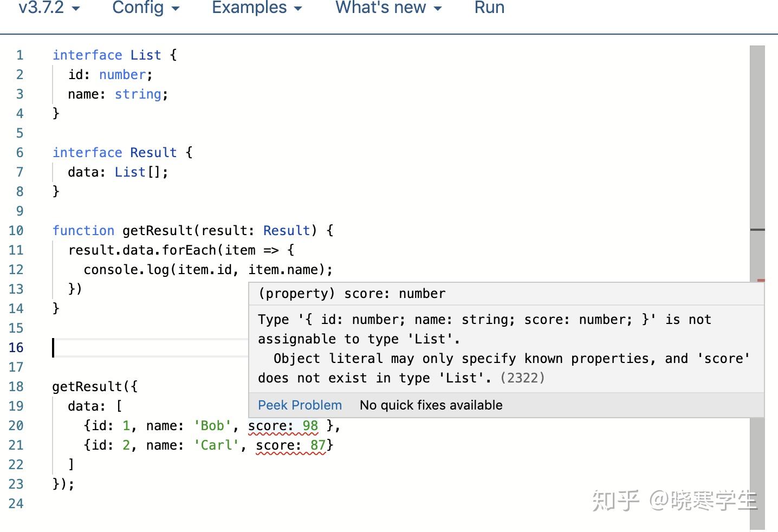This screenshot has width=778, height=532.
Task: Click line number 24 in gutter
Action: [x=16, y=504]
